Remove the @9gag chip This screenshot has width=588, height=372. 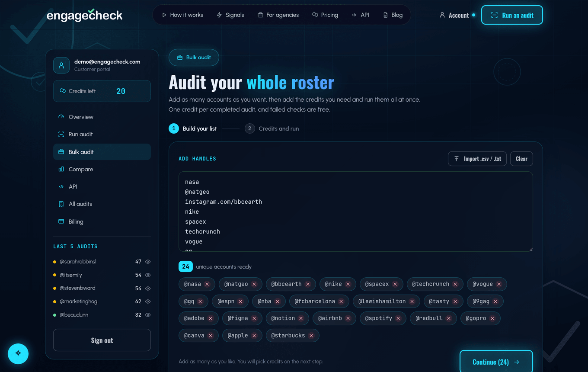495,301
